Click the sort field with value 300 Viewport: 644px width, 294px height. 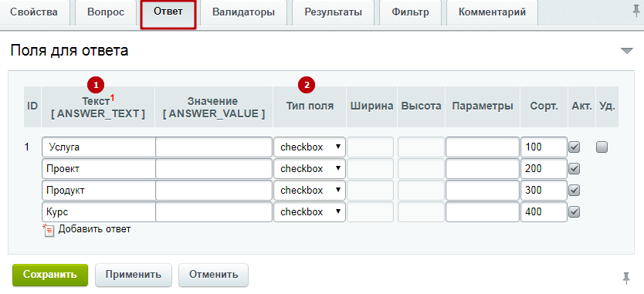[544, 191]
